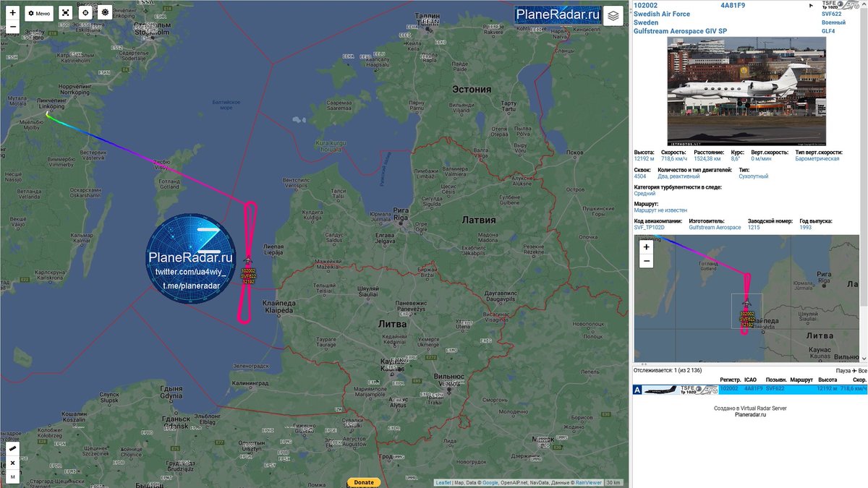Toggle full-screen map view icon
868x488 pixels.
(65, 13)
